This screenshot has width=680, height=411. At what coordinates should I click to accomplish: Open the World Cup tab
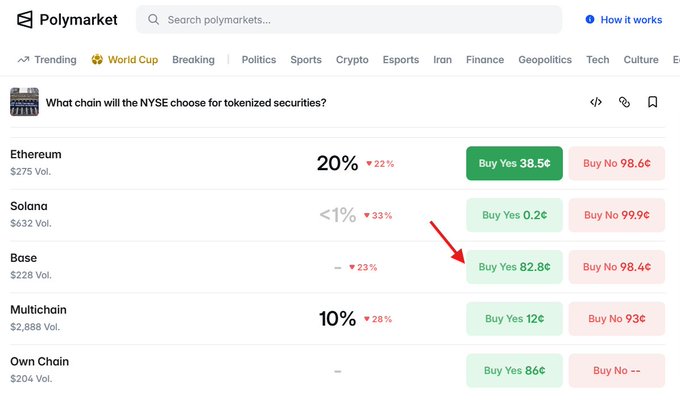pyautogui.click(x=133, y=60)
